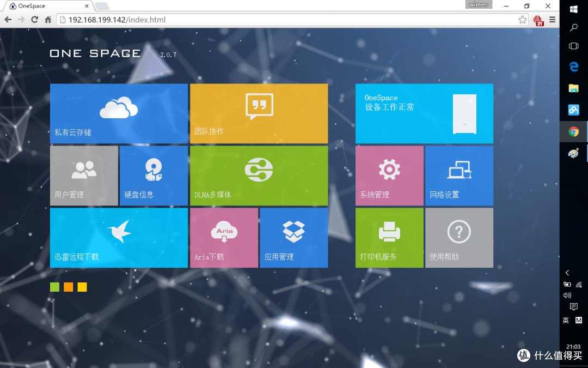Screen dimensions: 588x368
Task: Open File Explorer from the taskbar
Action: 574,88
